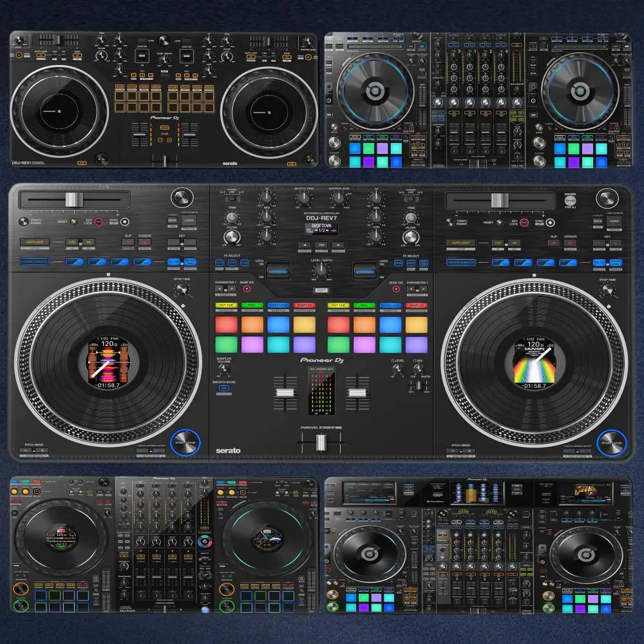Click the left deck START/STOP button
This screenshot has width=644, height=644.
[x=185, y=443]
